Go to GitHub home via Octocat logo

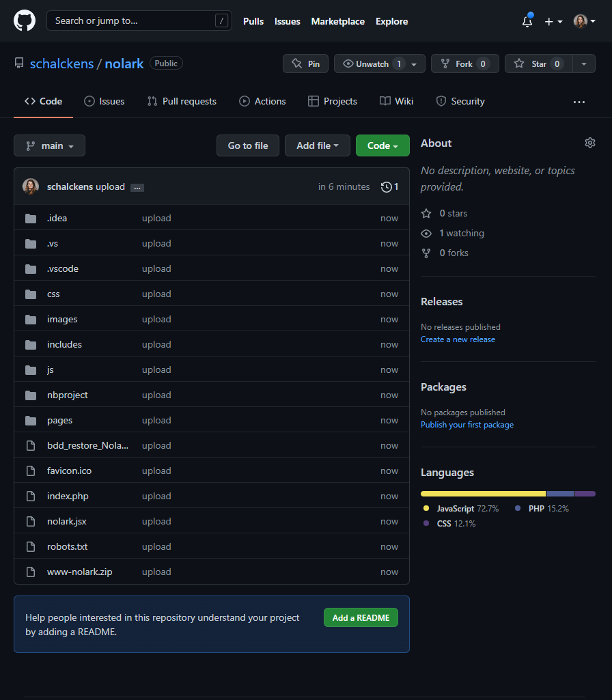point(25,21)
